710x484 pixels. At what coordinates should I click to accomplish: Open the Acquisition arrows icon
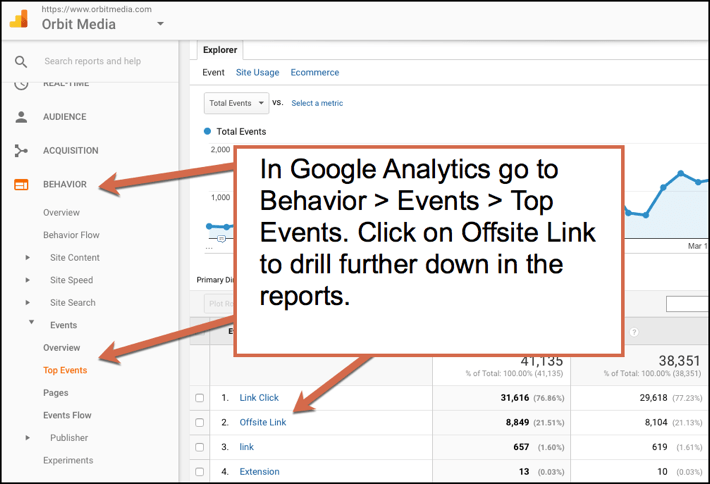coord(21,151)
